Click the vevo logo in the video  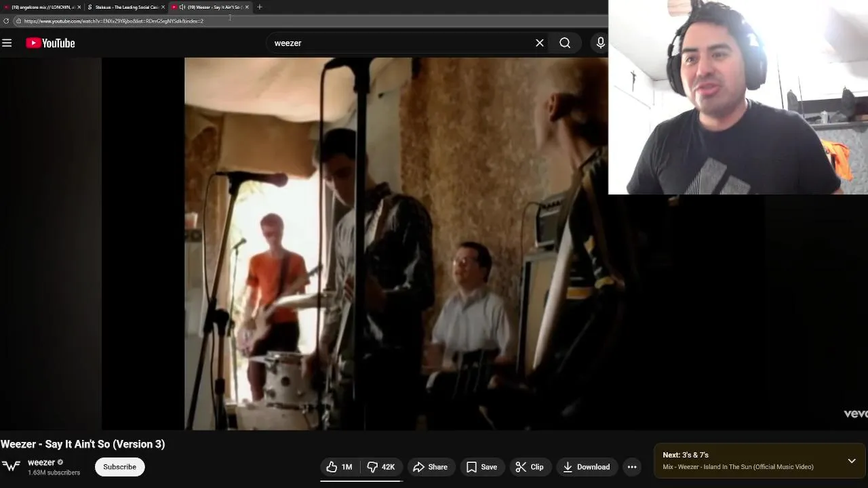click(855, 413)
